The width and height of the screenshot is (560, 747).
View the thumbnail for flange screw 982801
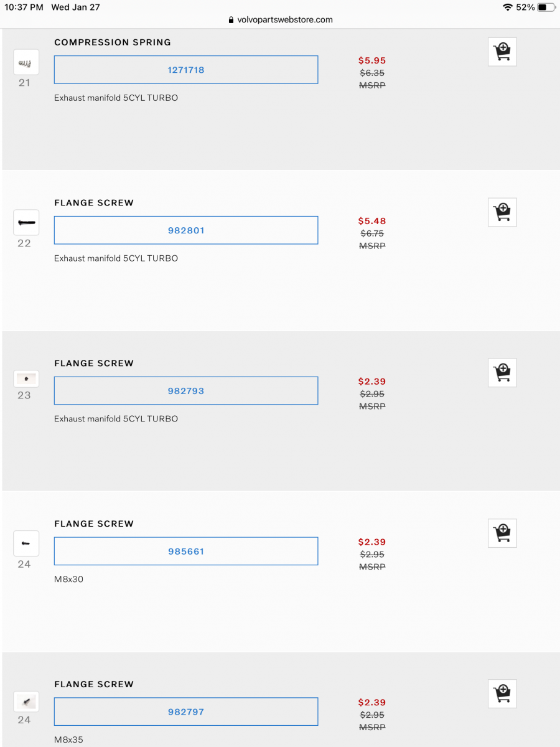(x=26, y=222)
